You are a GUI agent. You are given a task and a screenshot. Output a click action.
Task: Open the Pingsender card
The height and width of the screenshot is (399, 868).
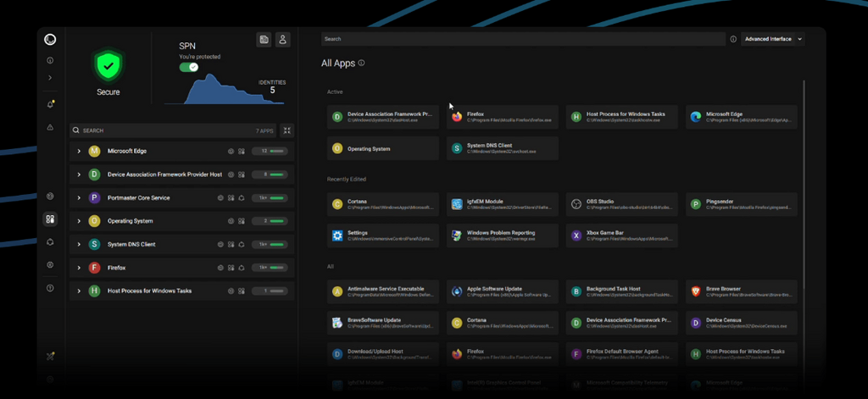[742, 204]
